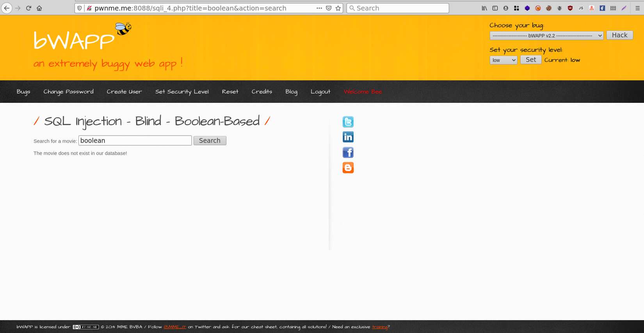
Task: Open the training link in footer
Action: (380, 327)
